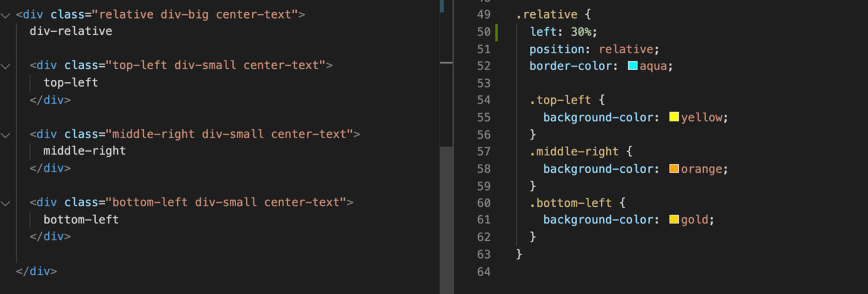Click the "div-relative" text line
Screen dimensions: 868x294
[x=71, y=31]
